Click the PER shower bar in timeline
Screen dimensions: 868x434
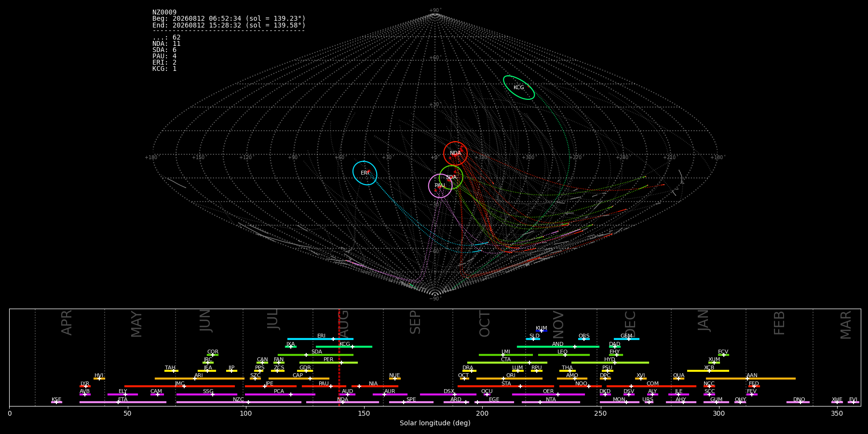click(x=328, y=363)
